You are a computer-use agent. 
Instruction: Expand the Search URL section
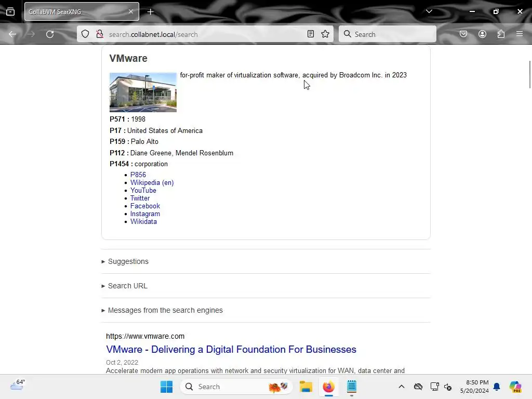[x=125, y=286]
